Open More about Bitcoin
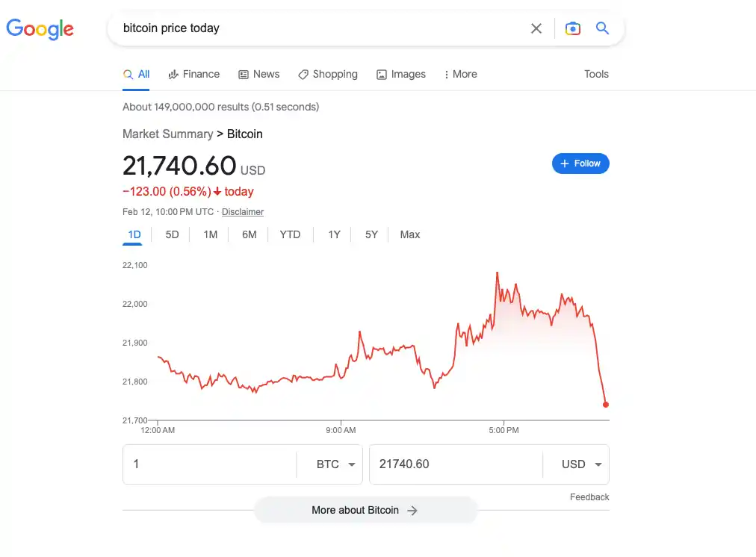Screen dimensions: 756x557 [365, 511]
